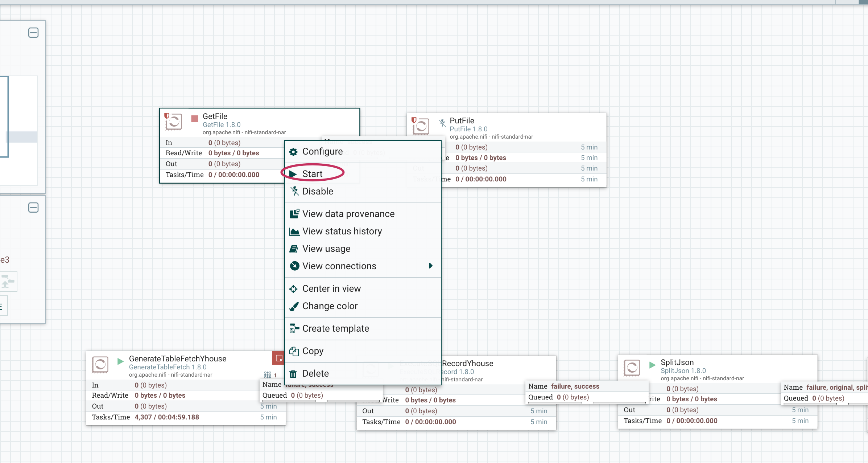Click the PutFile disabled status icon
868x463 pixels.
(442, 123)
